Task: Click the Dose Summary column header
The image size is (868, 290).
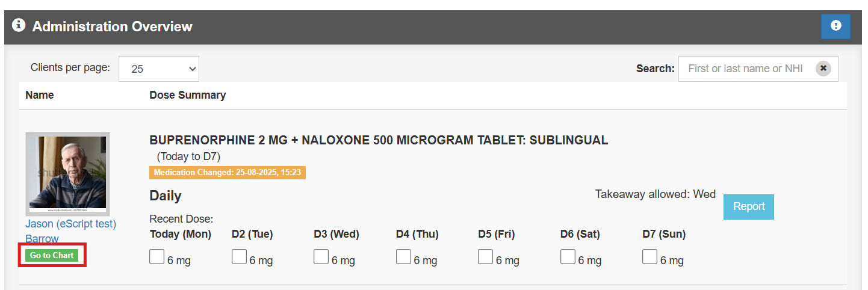Action: tap(187, 95)
